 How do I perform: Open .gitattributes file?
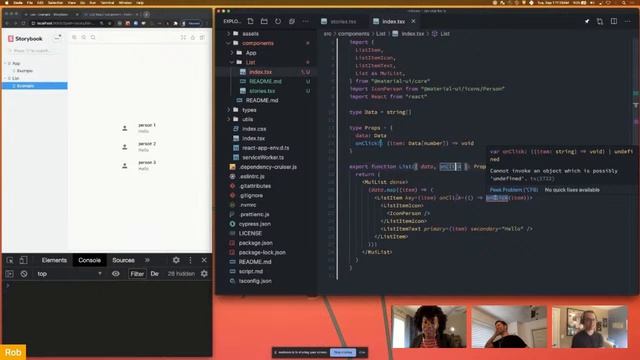click(x=255, y=186)
